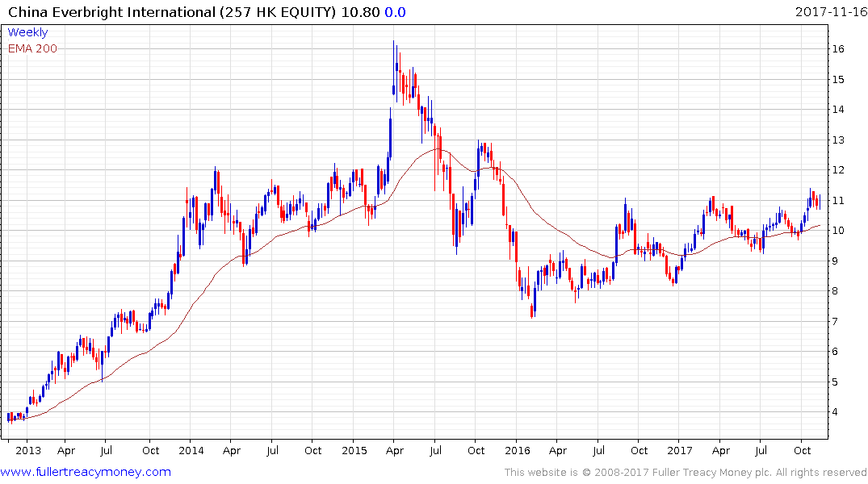Click the 5 price axis label
Image resolution: width=868 pixels, height=484 pixels.
835,382
